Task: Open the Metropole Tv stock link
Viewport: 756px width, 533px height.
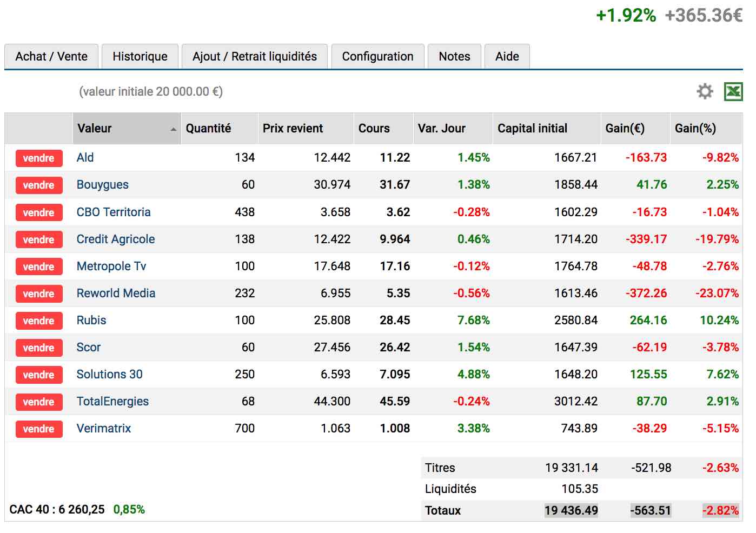Action: click(111, 266)
